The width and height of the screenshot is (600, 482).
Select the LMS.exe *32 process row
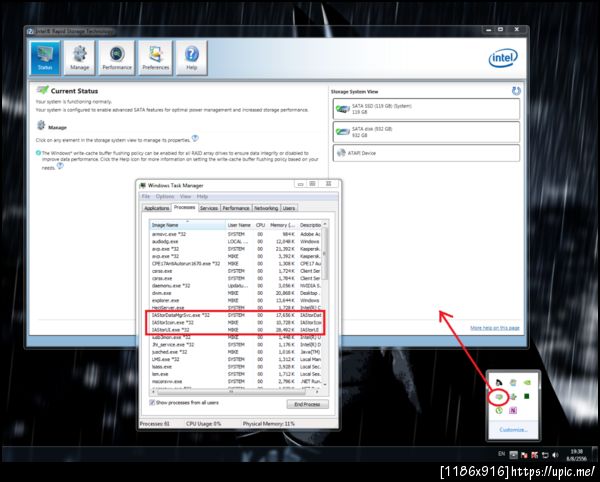[235, 359]
